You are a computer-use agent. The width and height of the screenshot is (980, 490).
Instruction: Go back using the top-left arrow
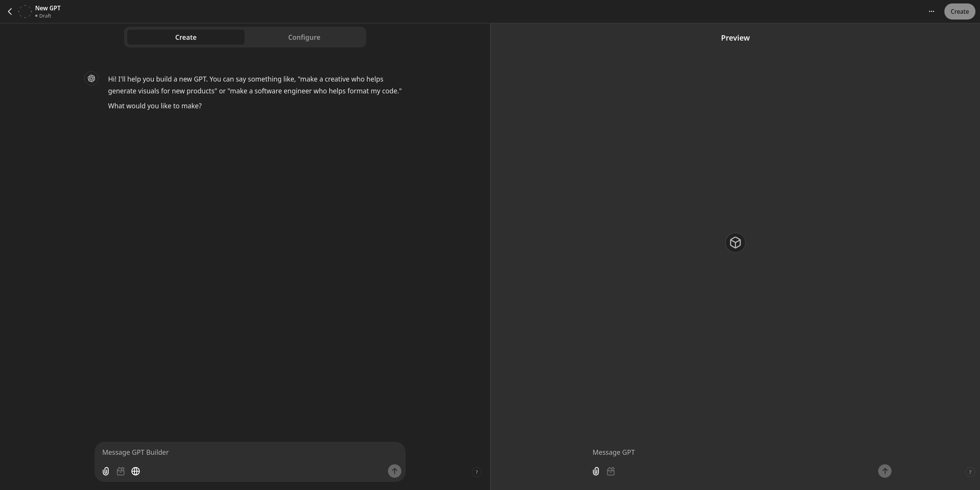(x=10, y=11)
